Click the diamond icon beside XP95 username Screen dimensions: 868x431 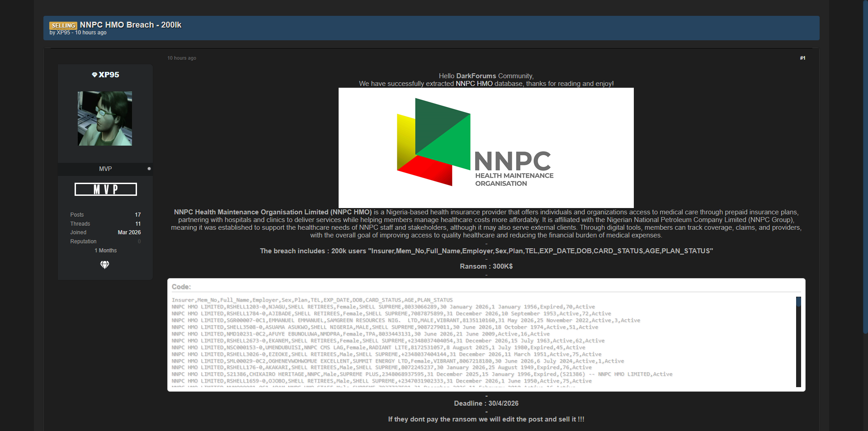click(x=94, y=75)
